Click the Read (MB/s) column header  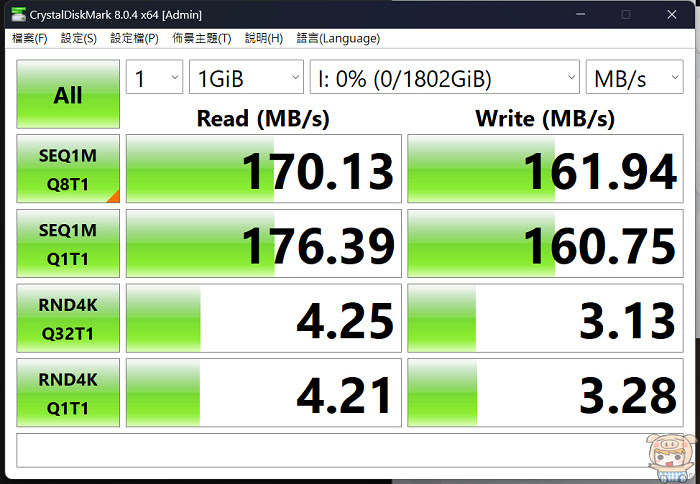pos(263,119)
